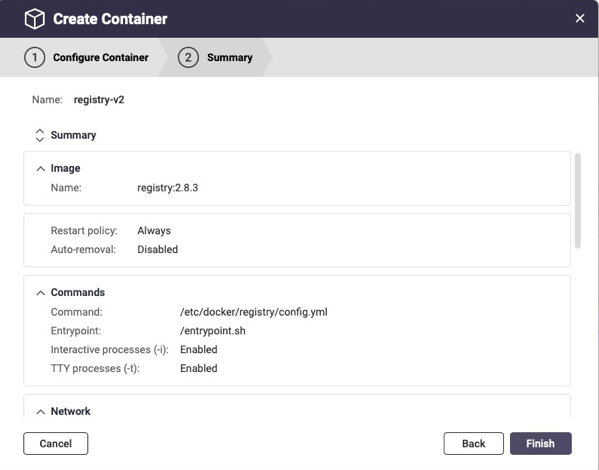Go Back to previous step
The width and height of the screenshot is (599, 470).
click(x=473, y=443)
